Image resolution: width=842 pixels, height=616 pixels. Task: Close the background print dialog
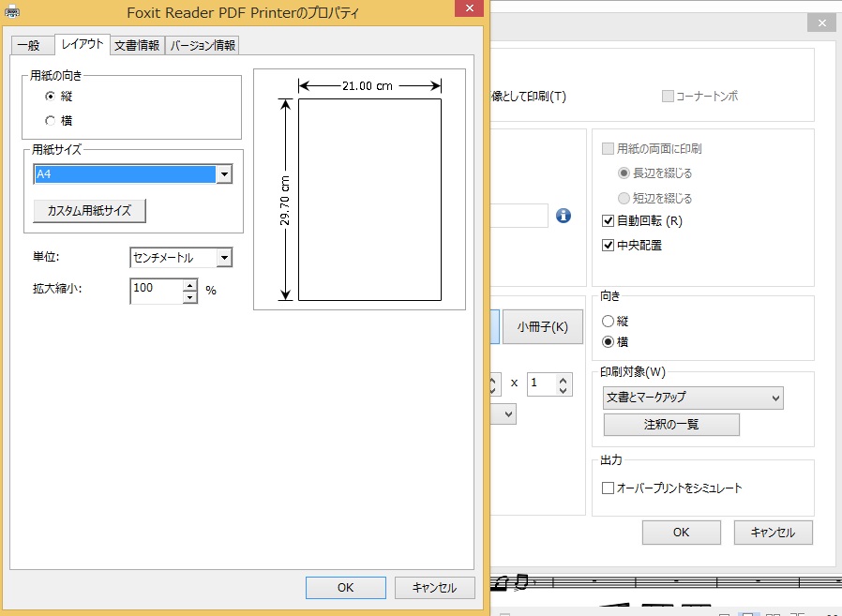click(x=821, y=23)
